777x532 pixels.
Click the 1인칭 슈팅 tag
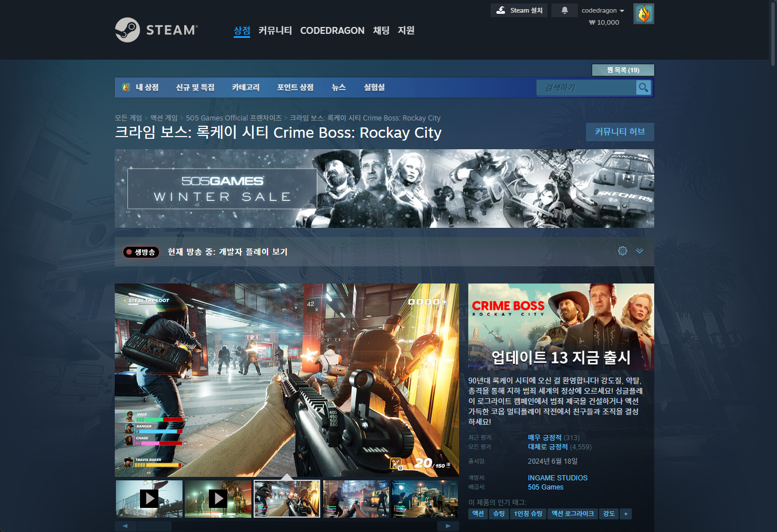(528, 514)
